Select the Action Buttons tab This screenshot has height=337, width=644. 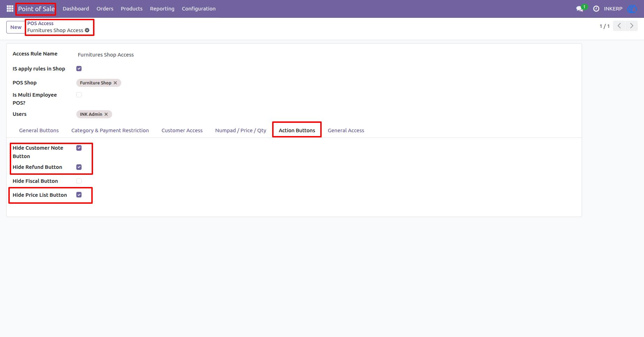[x=297, y=130]
